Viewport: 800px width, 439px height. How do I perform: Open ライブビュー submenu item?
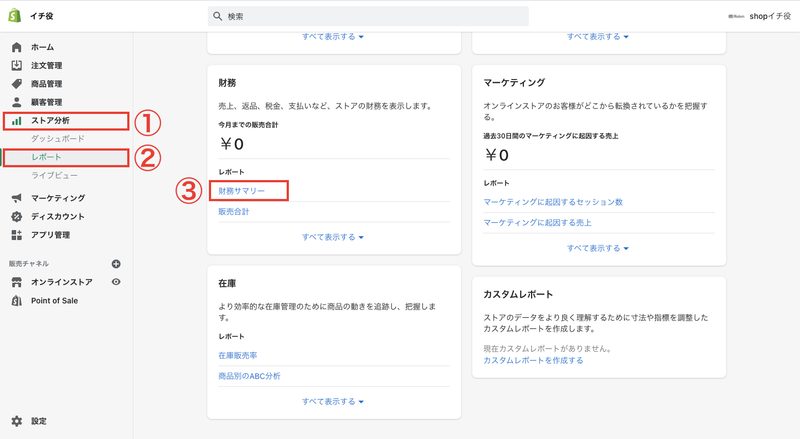coord(54,176)
